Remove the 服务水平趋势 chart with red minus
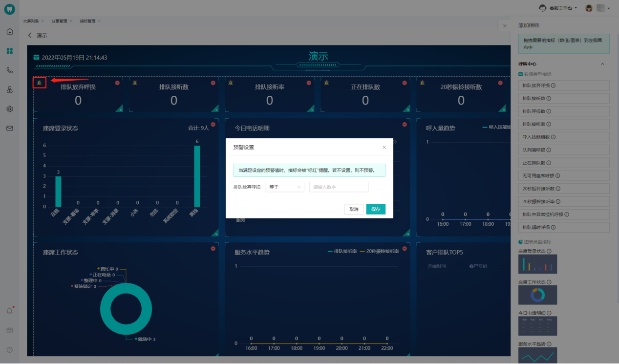The width and height of the screenshot is (619, 364). (x=405, y=248)
